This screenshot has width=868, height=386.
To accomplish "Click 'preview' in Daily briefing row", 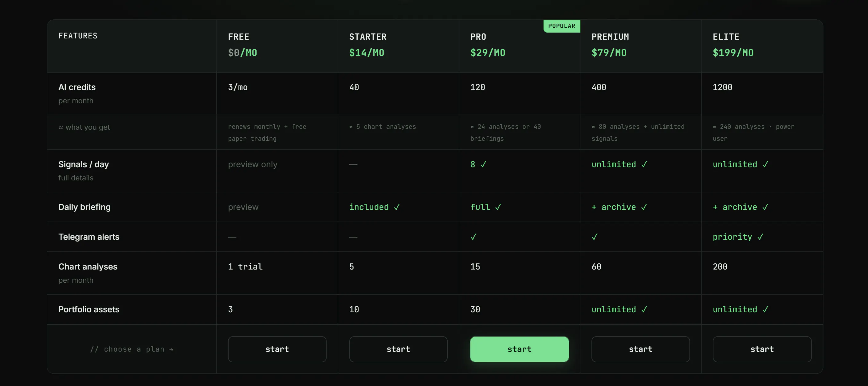I will (x=243, y=207).
